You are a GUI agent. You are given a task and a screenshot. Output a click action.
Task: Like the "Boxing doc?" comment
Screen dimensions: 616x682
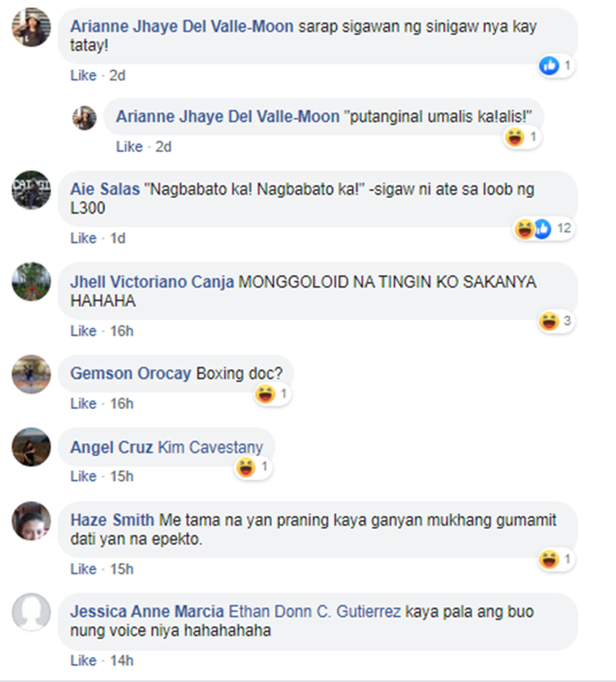click(83, 403)
